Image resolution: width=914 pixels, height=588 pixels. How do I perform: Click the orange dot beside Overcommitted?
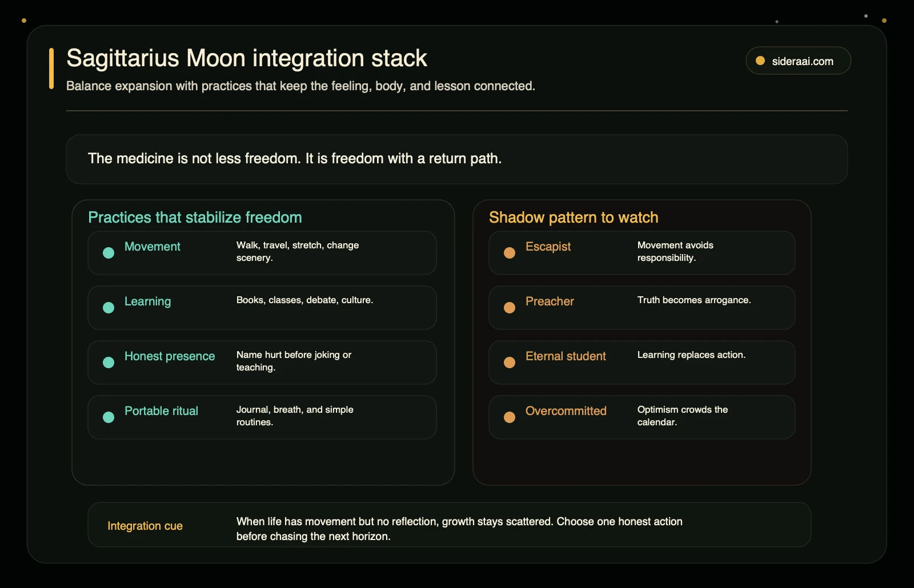click(x=510, y=417)
